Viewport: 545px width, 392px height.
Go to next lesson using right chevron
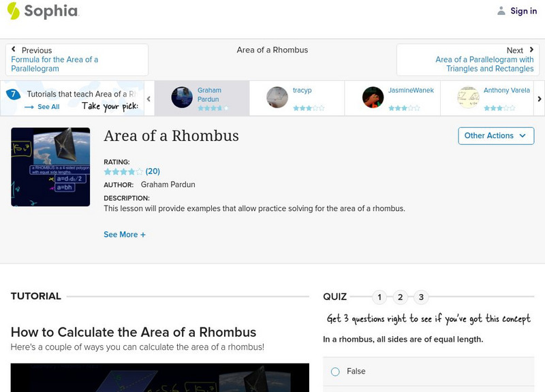point(531,50)
